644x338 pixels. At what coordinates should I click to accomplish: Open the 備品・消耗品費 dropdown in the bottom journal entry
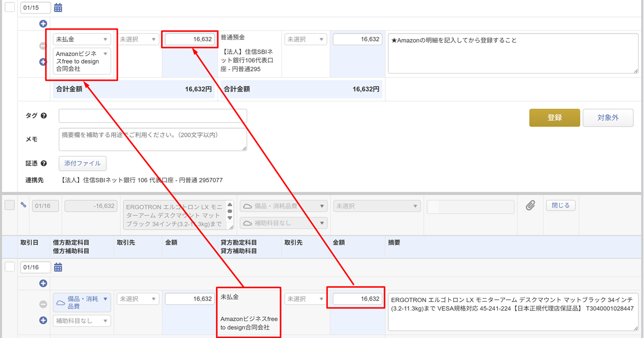pyautogui.click(x=82, y=303)
